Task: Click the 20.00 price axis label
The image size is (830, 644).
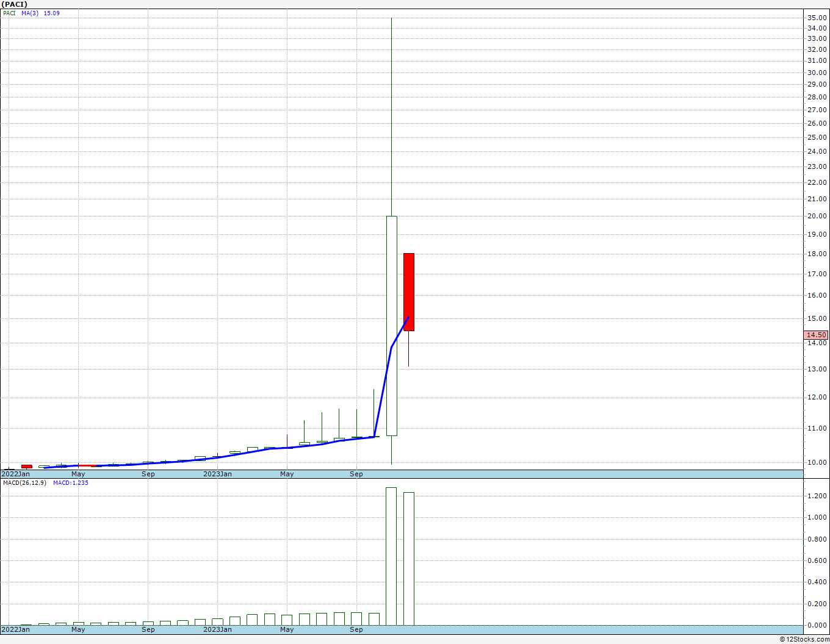Action: click(817, 216)
